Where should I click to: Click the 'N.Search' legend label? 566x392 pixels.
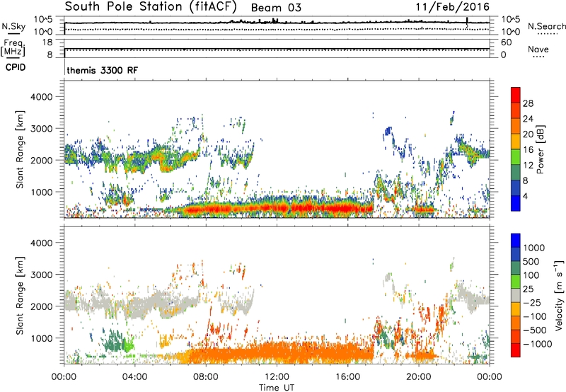pyautogui.click(x=546, y=26)
